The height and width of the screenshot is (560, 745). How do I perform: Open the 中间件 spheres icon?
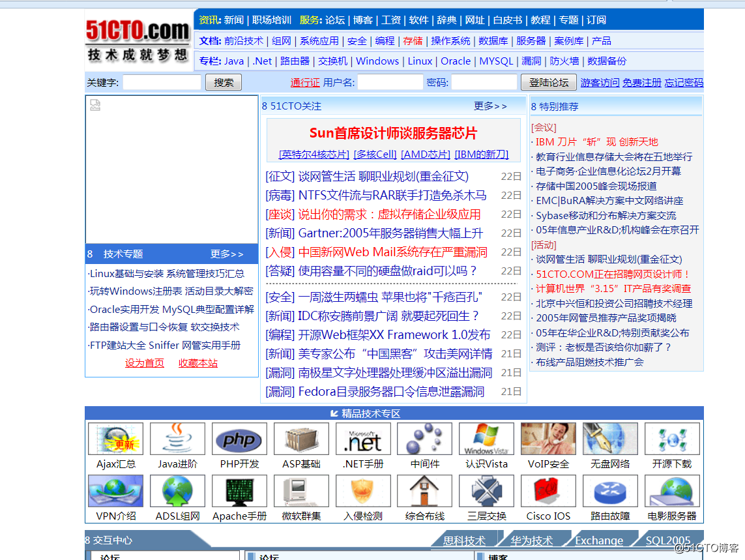[x=425, y=439]
